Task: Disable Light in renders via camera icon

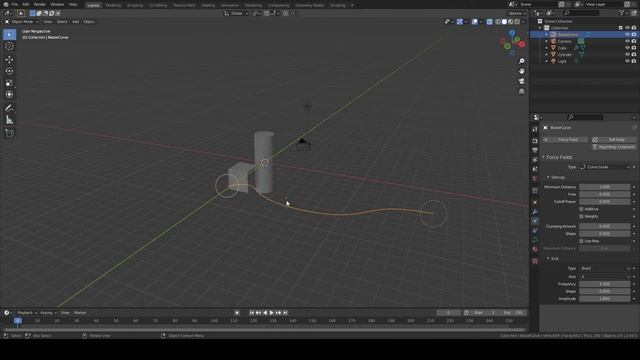Action: (634, 61)
